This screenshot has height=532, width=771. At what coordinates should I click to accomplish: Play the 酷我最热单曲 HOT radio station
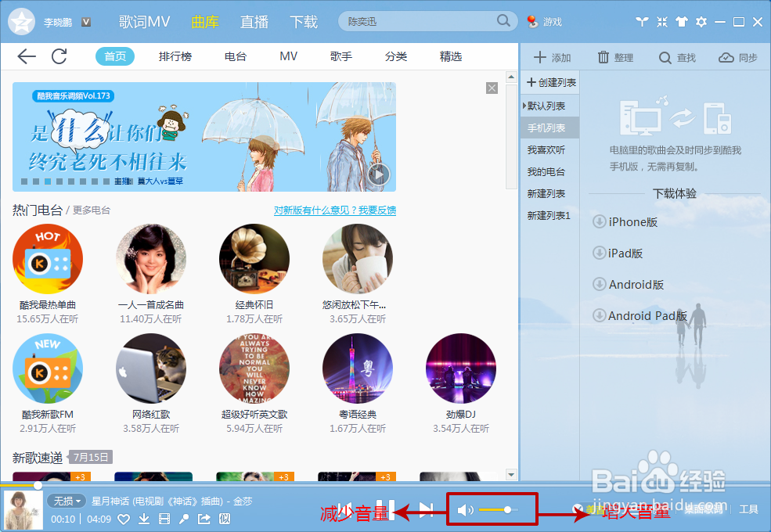48,259
